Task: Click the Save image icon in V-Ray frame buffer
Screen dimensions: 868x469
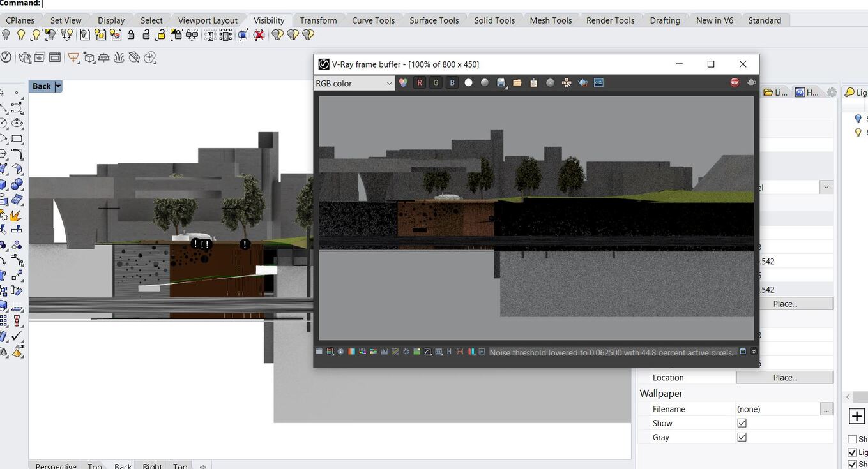Action: coord(501,83)
